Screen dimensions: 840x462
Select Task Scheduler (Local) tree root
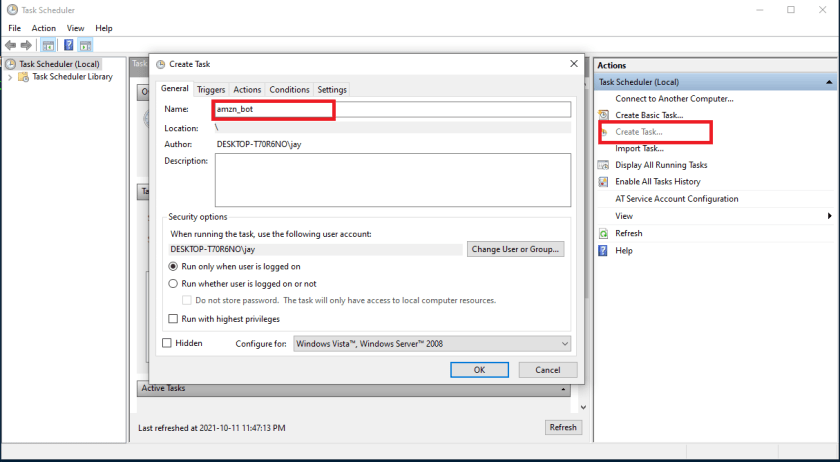coord(59,64)
